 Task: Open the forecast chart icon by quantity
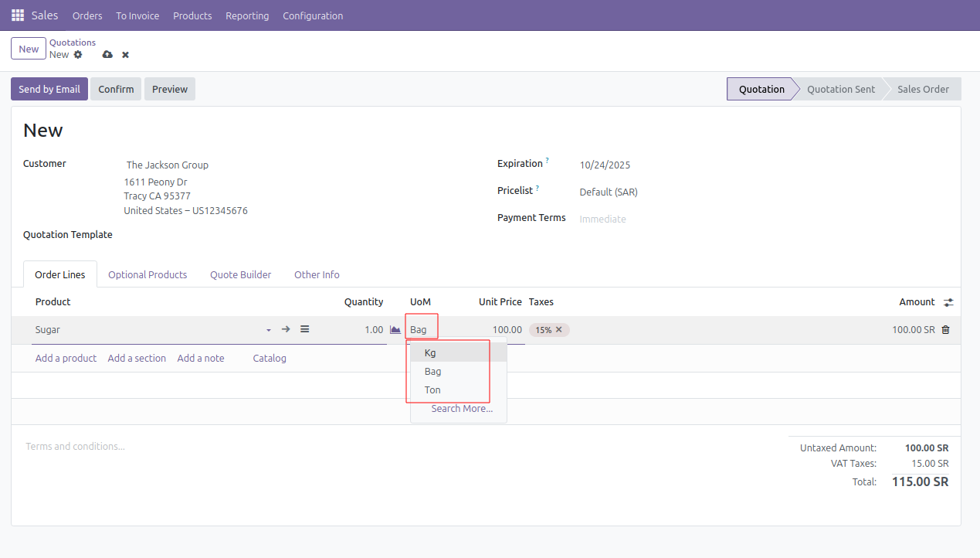(395, 330)
